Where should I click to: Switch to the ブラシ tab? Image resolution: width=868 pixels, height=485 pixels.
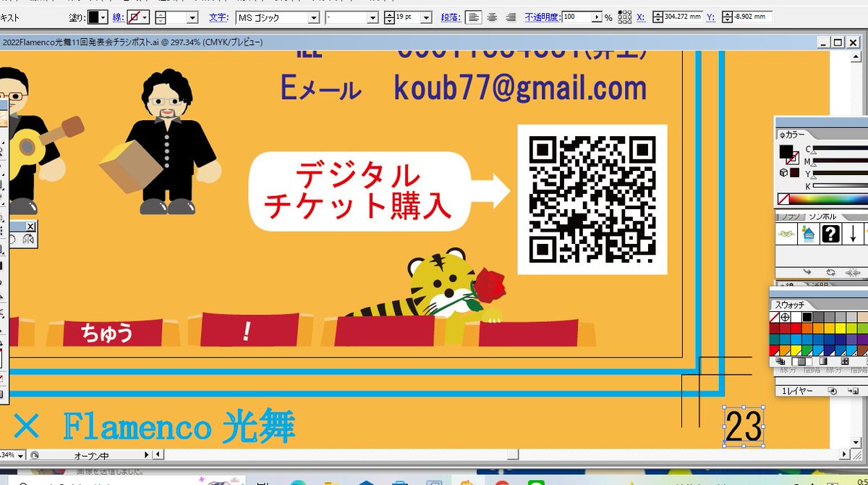pos(791,216)
